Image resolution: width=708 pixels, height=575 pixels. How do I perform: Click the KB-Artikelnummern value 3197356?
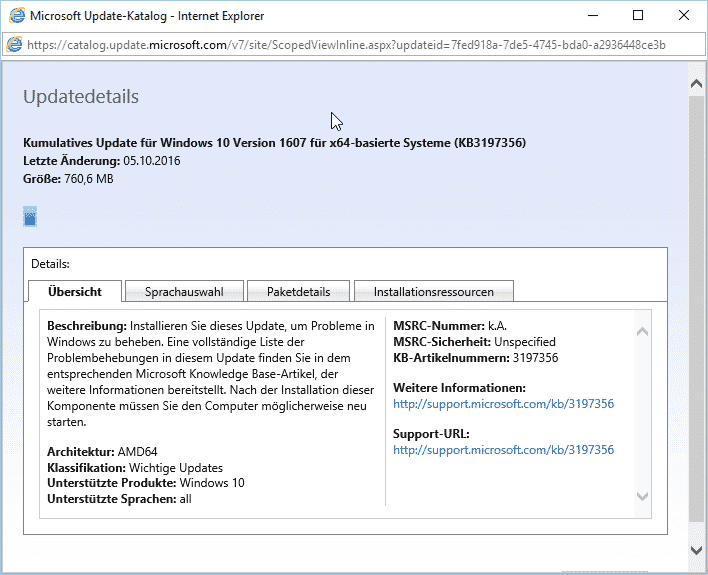point(536,358)
